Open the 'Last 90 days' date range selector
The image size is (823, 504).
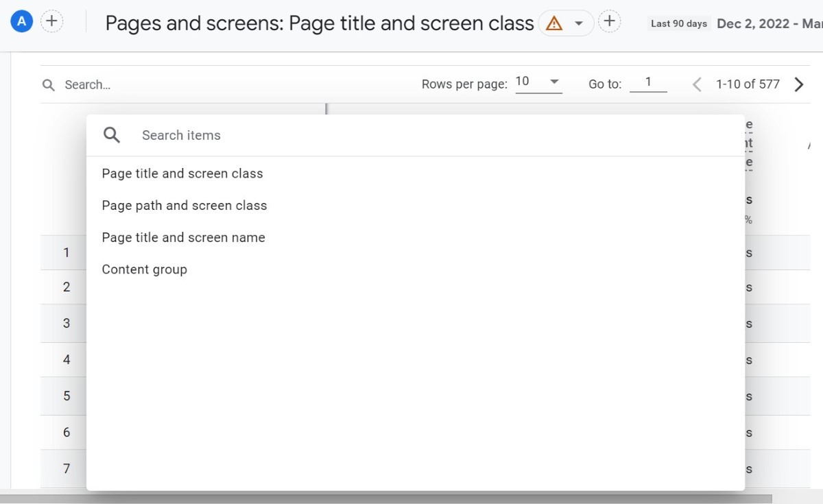coord(678,23)
